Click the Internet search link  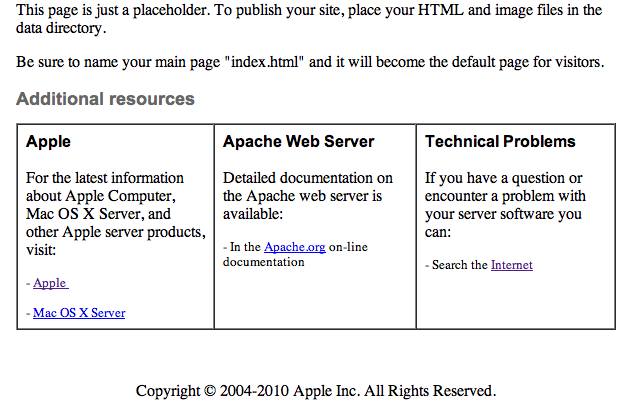coord(512,265)
